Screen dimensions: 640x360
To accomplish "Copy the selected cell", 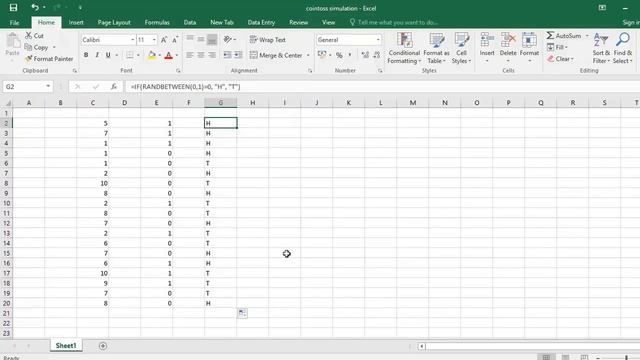I will point(37,47).
